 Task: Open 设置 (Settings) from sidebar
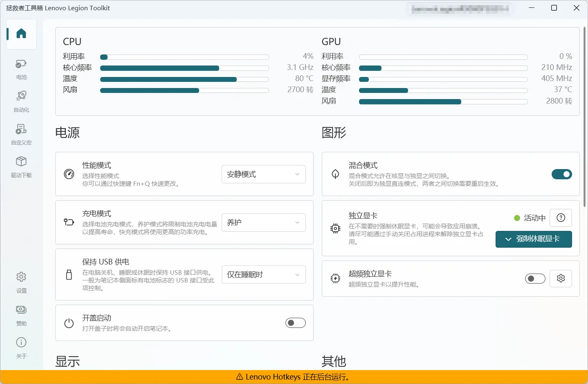tap(21, 282)
